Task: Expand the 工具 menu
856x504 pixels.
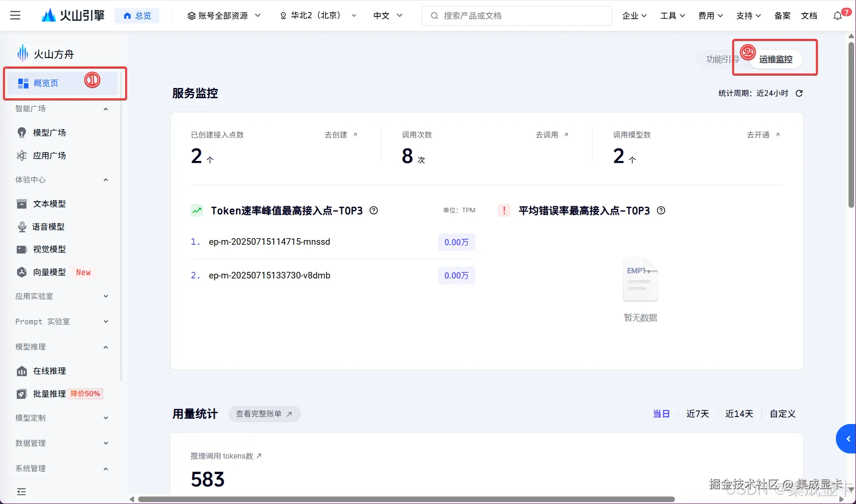Action: [x=673, y=15]
